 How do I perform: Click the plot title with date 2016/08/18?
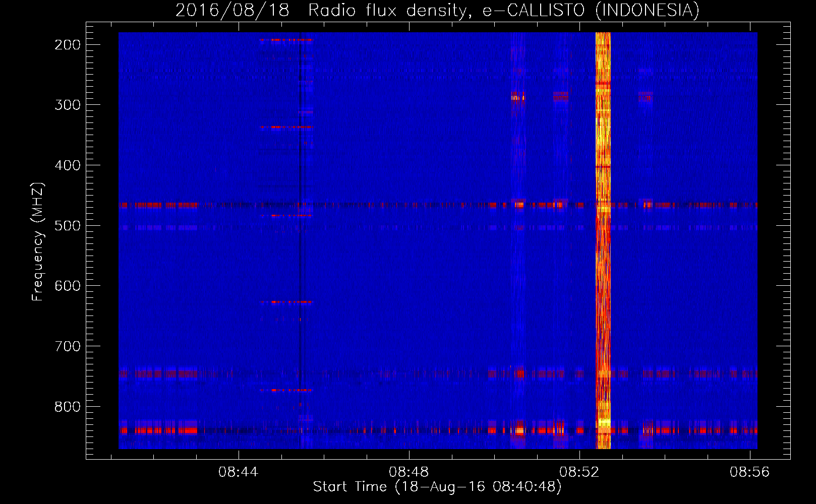[437, 10]
